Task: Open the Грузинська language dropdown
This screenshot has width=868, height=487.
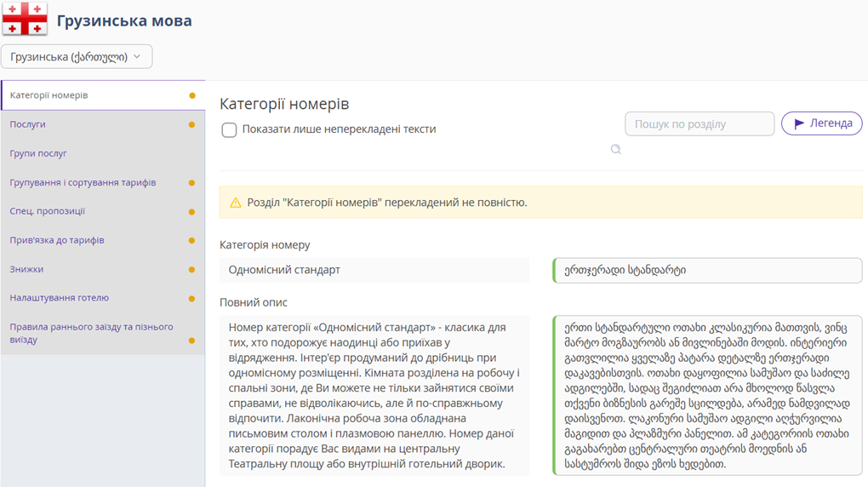Action: pos(77,56)
